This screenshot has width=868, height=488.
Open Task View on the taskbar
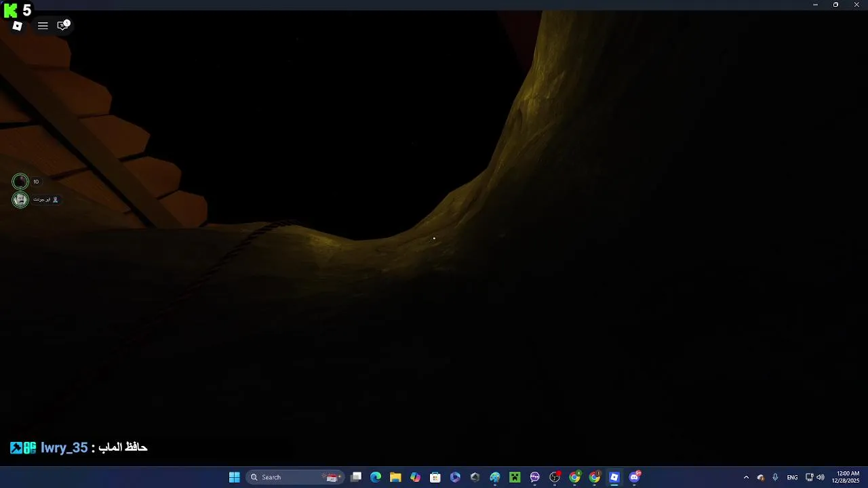coord(356,477)
